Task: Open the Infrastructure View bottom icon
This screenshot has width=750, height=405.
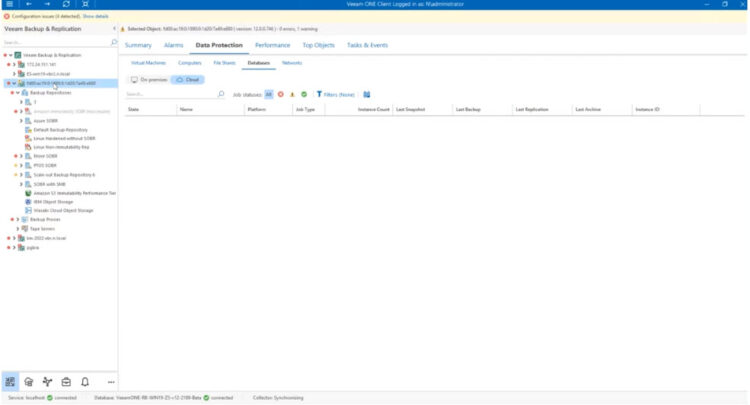Action: pyautogui.click(x=10, y=382)
